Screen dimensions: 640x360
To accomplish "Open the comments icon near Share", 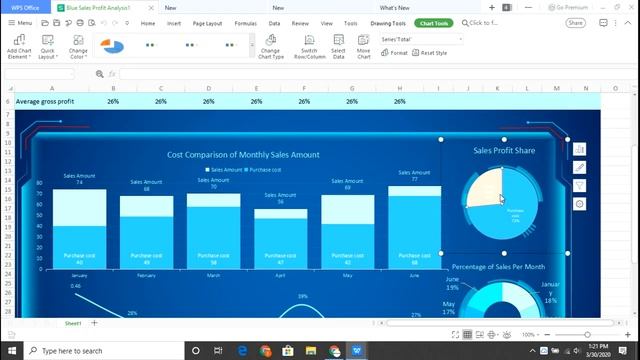I will [x=603, y=23].
